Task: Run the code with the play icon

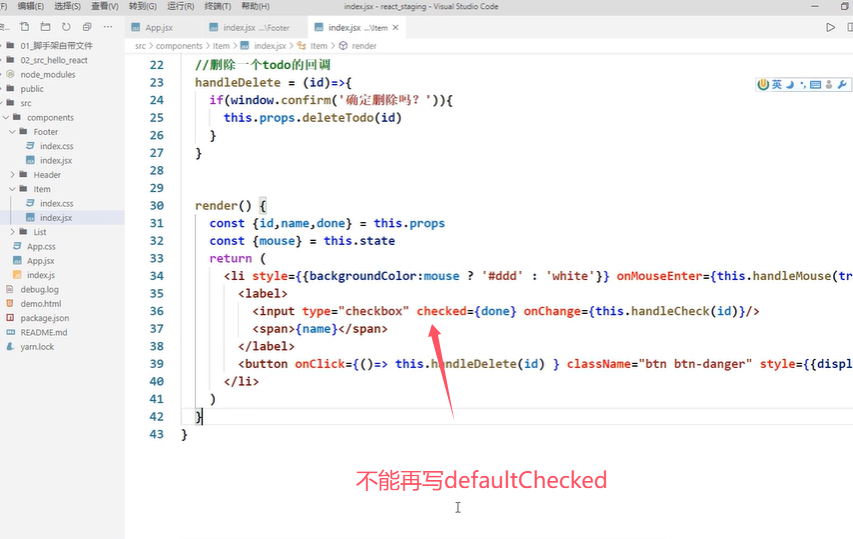Action: tap(830, 27)
